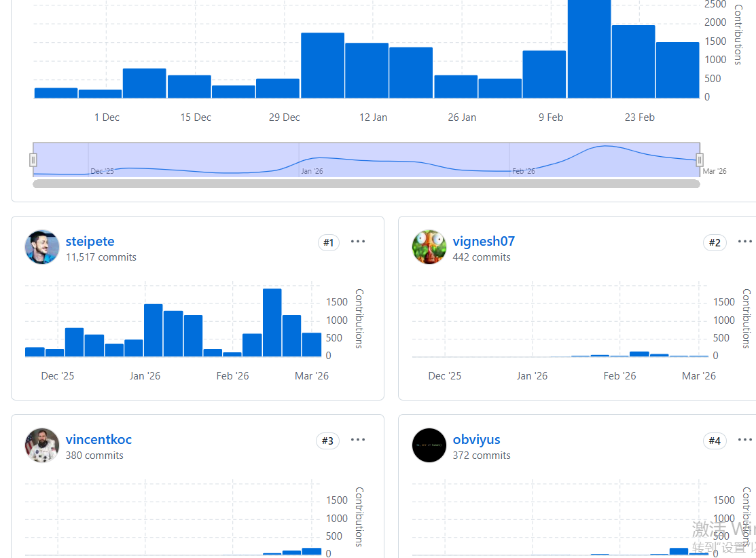Click the gray horizontal scrollbar under timeline
This screenshot has height=558, width=756.
coord(366,183)
